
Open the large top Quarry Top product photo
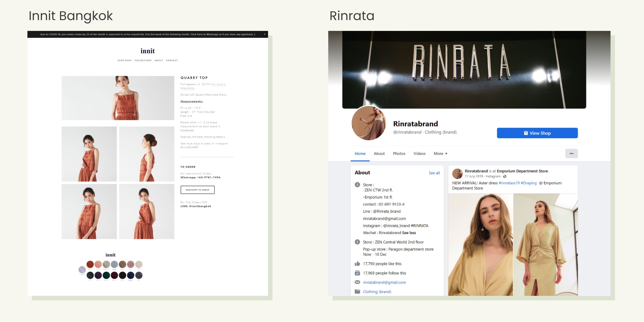[118, 98]
